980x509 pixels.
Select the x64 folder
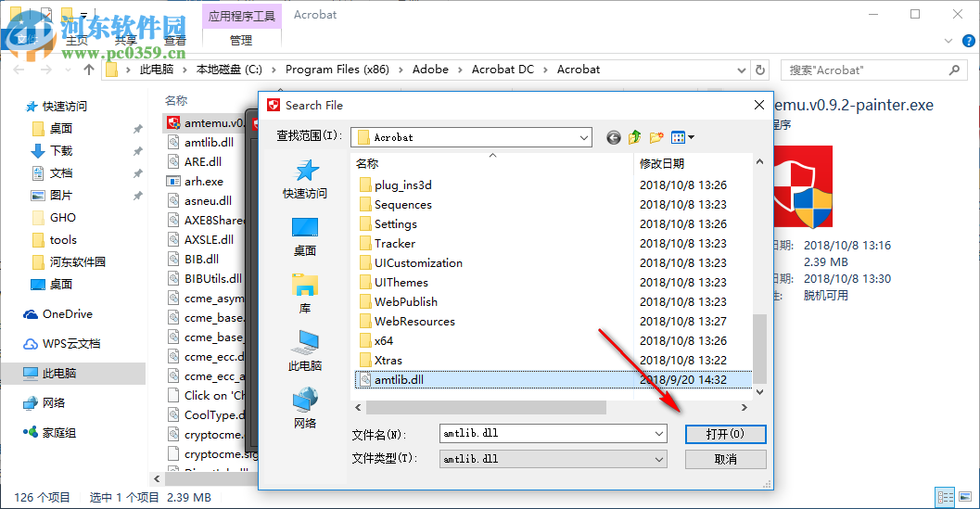376,341
